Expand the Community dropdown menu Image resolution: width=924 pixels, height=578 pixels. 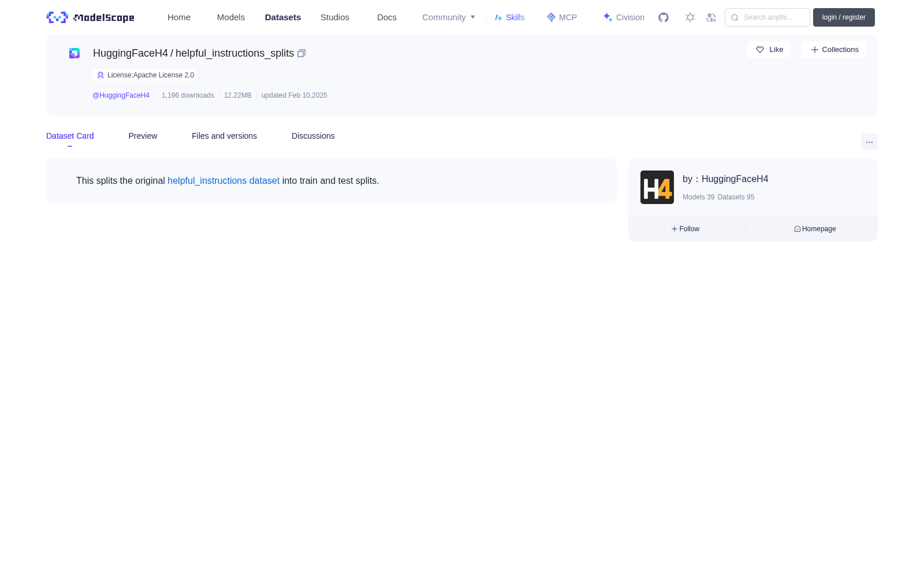tap(449, 17)
